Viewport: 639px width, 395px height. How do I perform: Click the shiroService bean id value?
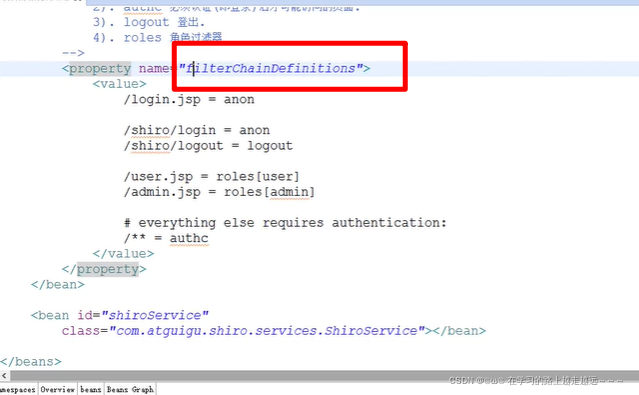click(155, 315)
